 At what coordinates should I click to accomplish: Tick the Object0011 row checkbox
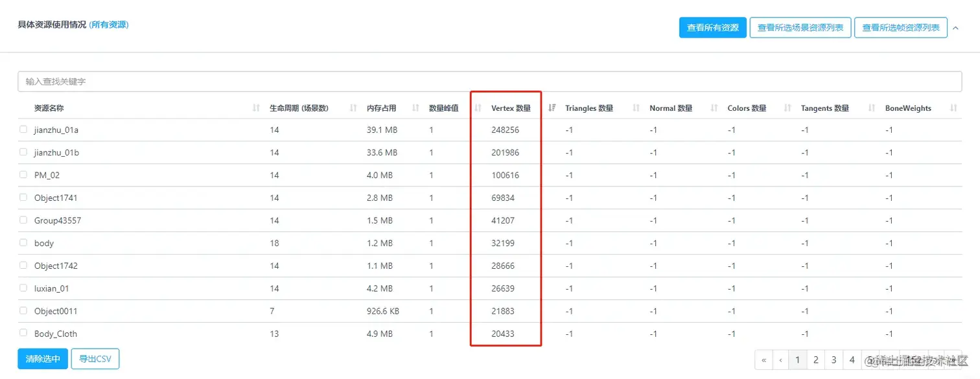23,311
